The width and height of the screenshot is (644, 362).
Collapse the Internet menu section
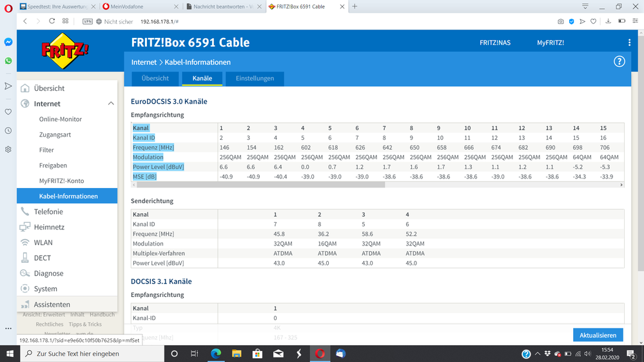coord(111,104)
